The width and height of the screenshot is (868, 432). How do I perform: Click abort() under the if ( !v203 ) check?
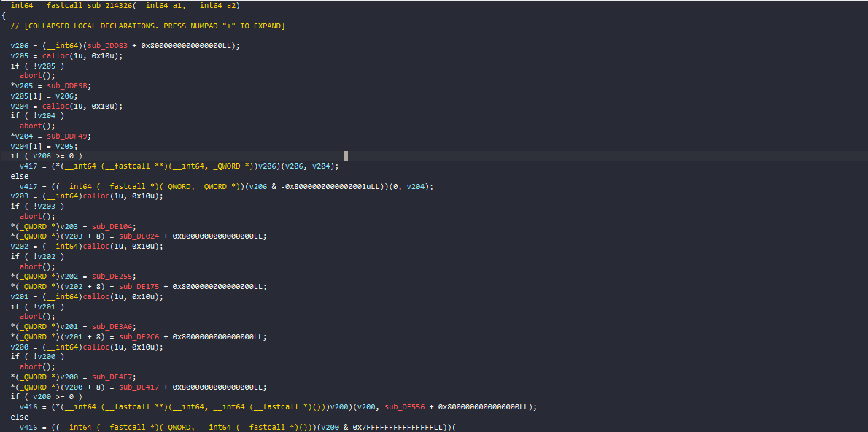[x=38, y=216]
